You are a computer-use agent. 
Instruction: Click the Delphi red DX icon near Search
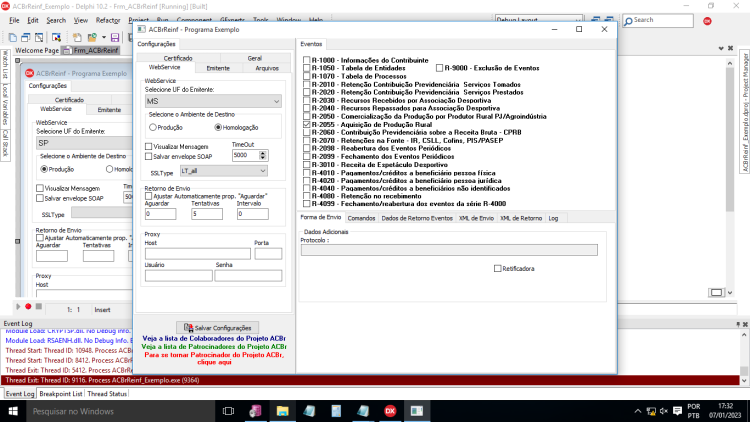tap(707, 21)
